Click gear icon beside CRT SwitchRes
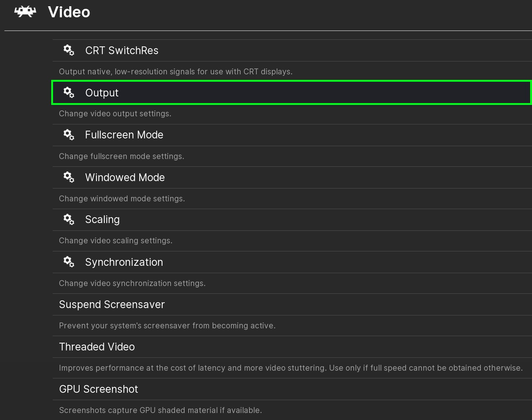532x420 pixels. (69, 50)
